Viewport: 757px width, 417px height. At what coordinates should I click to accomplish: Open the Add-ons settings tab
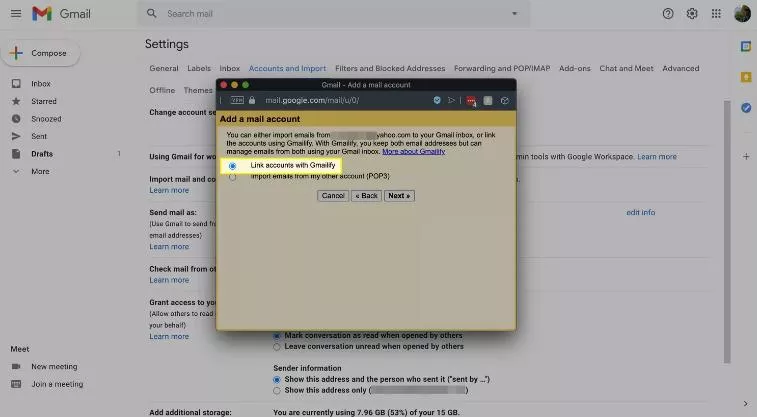[575, 69]
